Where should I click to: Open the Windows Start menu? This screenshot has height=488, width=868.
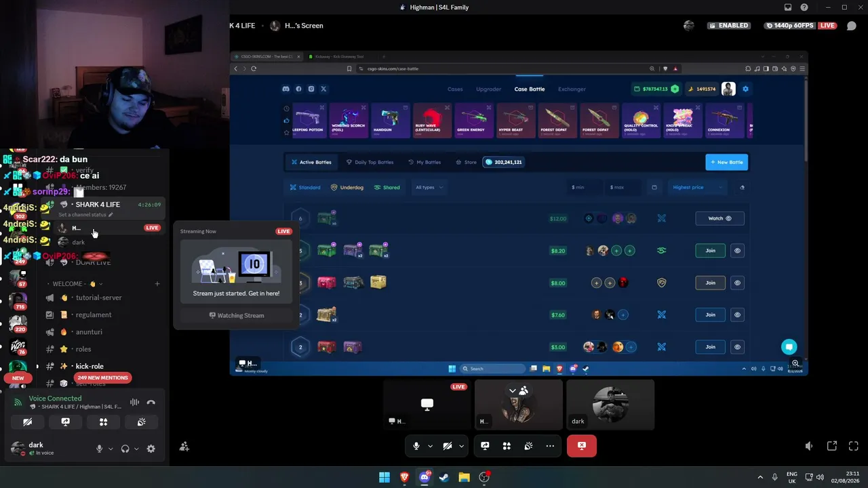pyautogui.click(x=384, y=477)
